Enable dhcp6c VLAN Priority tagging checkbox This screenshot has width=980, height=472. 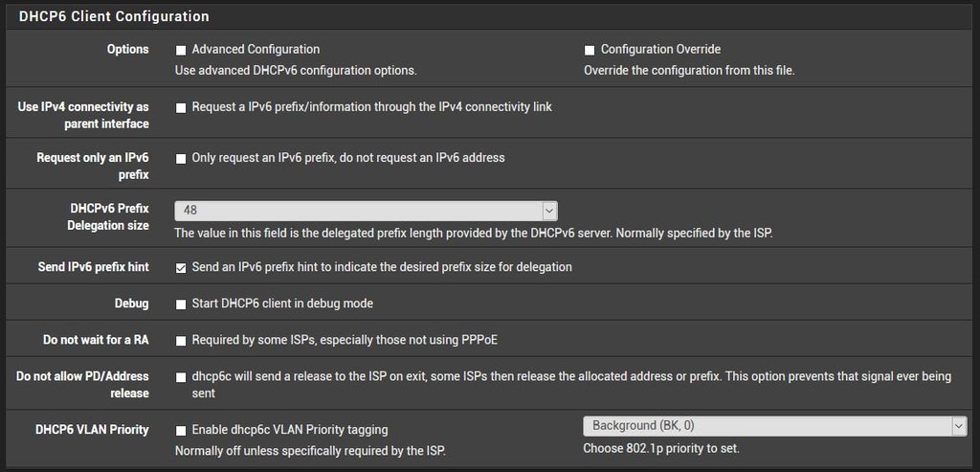[x=181, y=431]
